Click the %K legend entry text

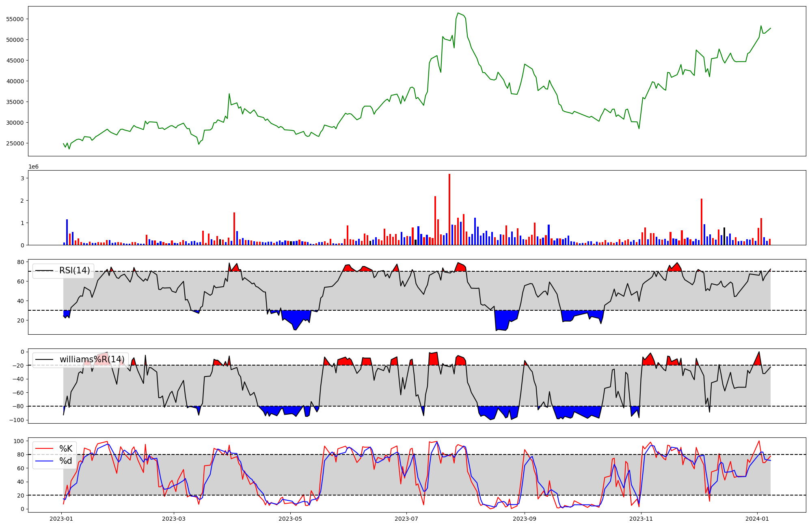[66, 448]
